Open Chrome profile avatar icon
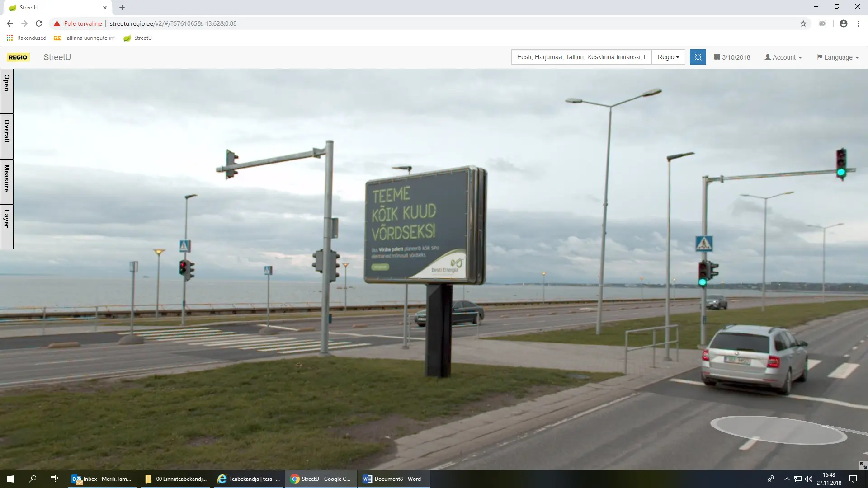Image resolution: width=868 pixels, height=488 pixels. (843, 23)
